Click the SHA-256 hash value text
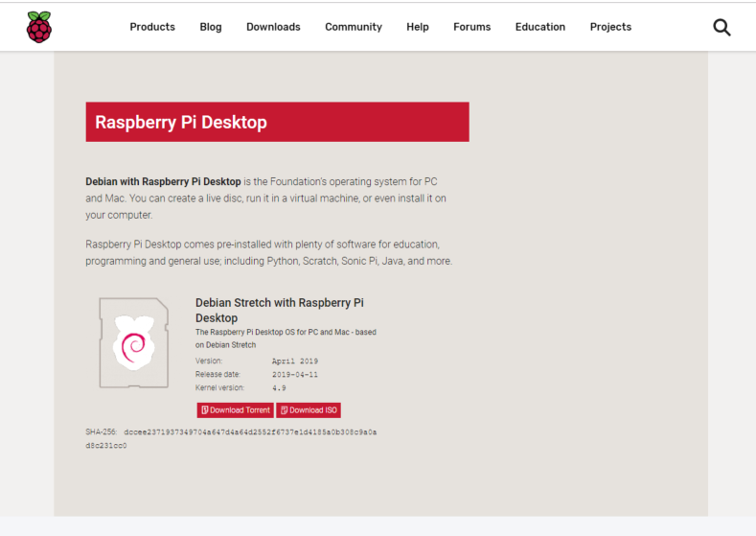The image size is (756, 536). click(231, 438)
